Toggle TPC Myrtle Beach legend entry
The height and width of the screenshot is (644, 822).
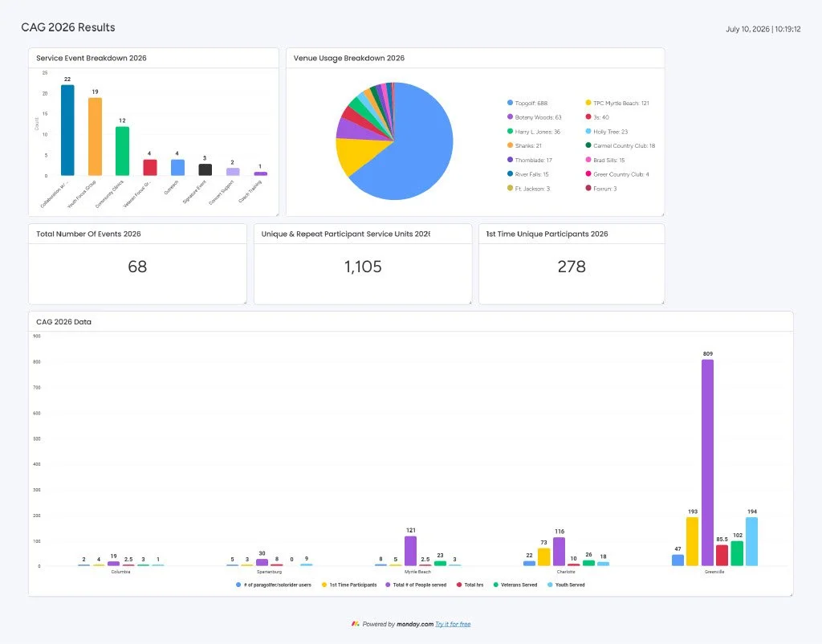tap(617, 103)
